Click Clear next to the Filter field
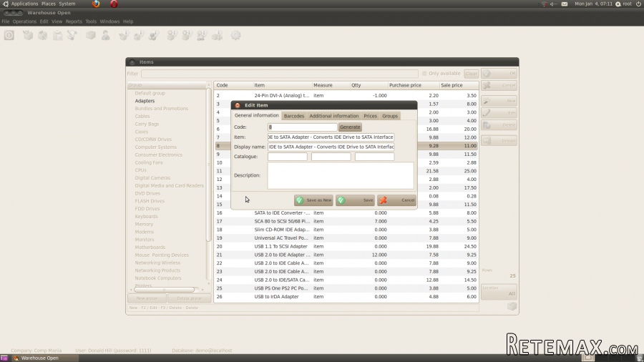Image resolution: width=644 pixels, height=362 pixels. pyautogui.click(x=471, y=74)
